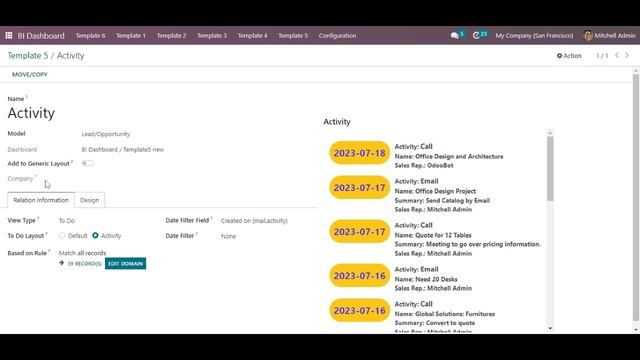
Task: Open Template 1 menu
Action: pos(131,36)
